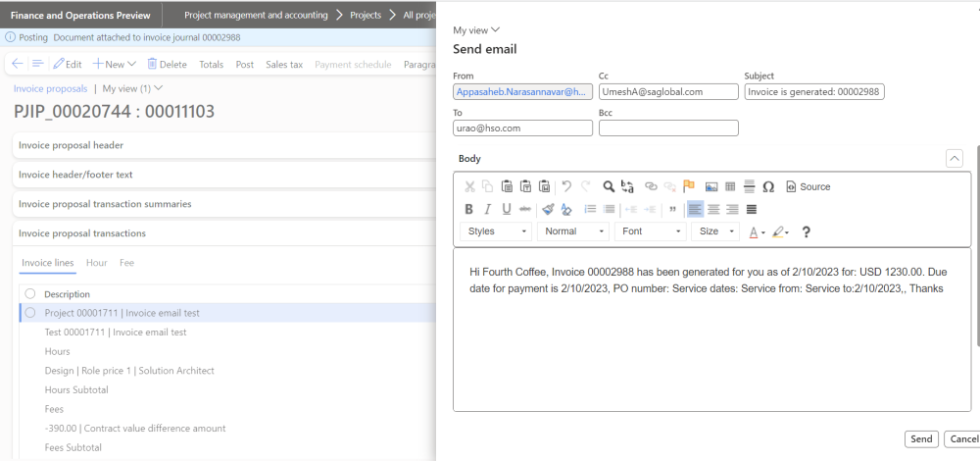The width and height of the screenshot is (980, 461).
Task: Click Post in the action bar
Action: click(245, 65)
